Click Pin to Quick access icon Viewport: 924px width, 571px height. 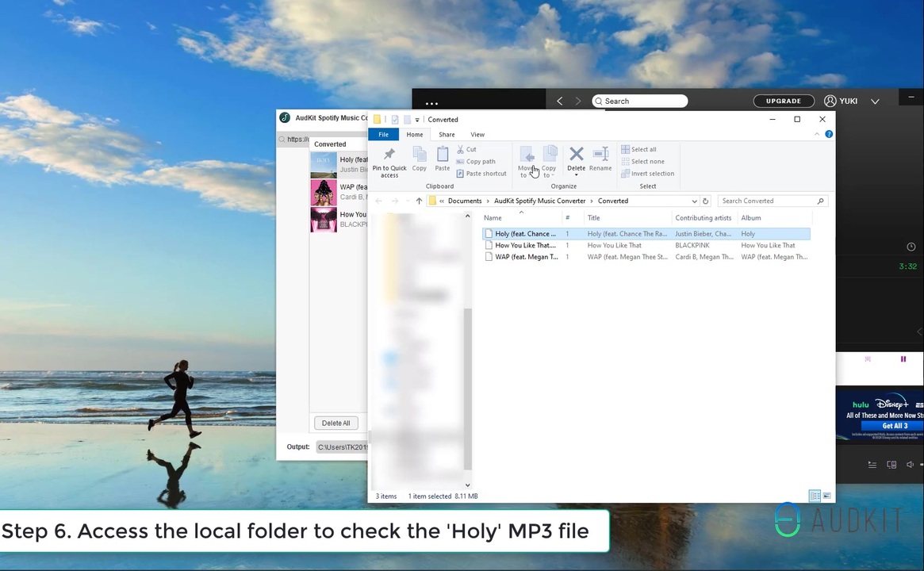389,155
